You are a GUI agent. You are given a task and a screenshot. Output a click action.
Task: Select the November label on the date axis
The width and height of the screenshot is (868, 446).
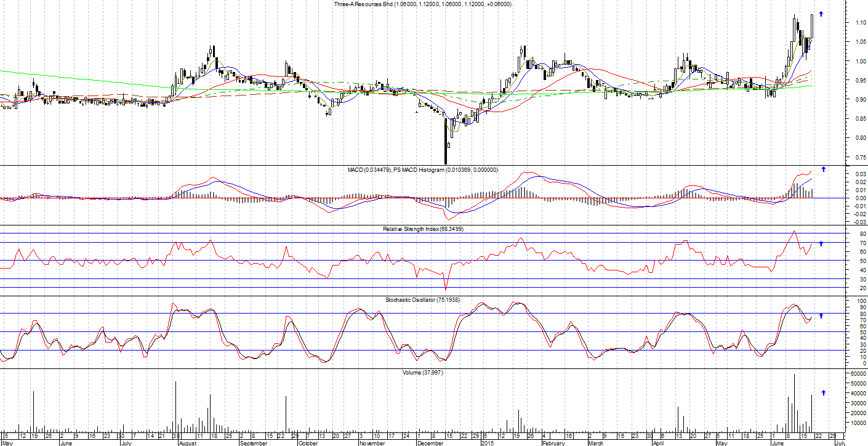click(372, 442)
